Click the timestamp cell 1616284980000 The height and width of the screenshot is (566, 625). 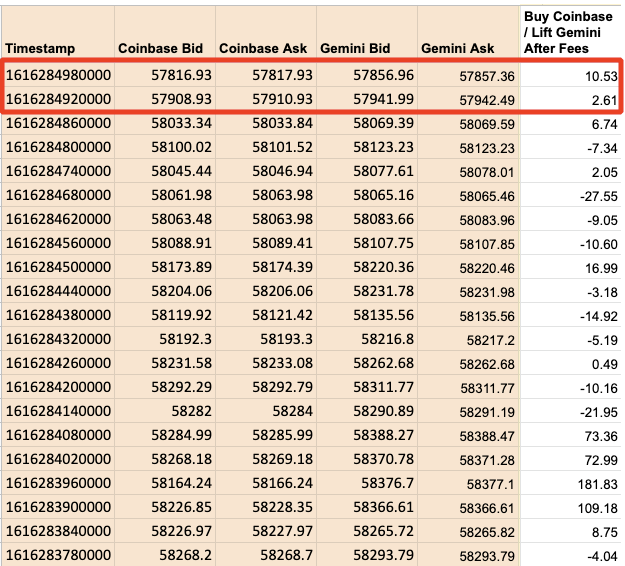pos(58,76)
